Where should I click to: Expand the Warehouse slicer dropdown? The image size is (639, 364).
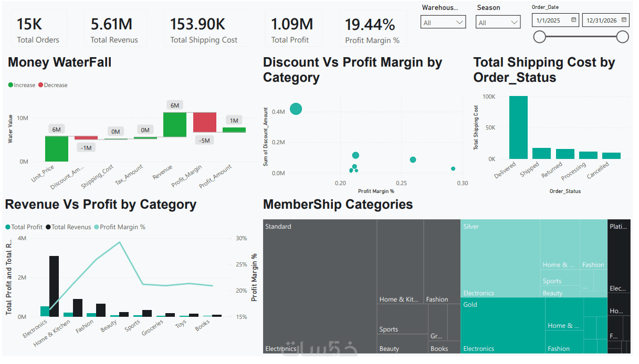coord(443,22)
